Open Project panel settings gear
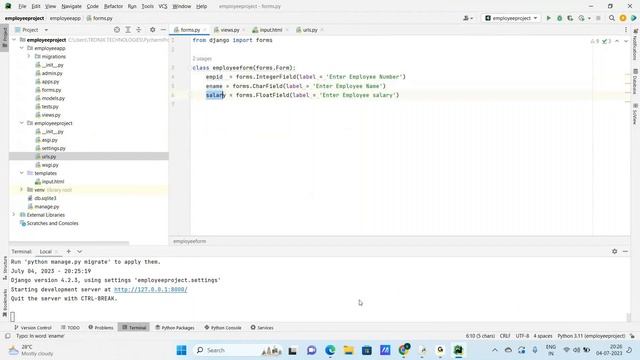 pos(152,30)
